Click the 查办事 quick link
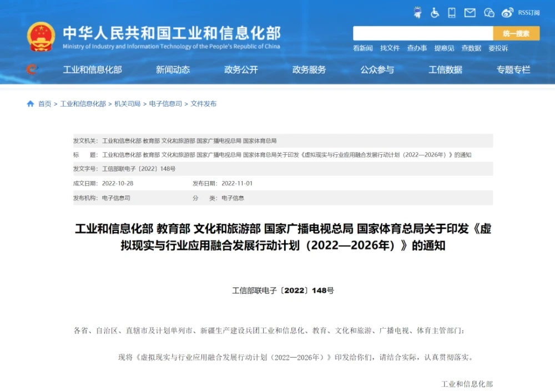555x392 pixels. [x=417, y=48]
